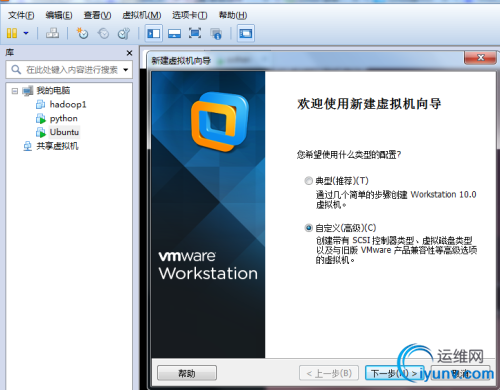Open the 帮助(H) menu
The image size is (500, 390).
click(x=233, y=15)
